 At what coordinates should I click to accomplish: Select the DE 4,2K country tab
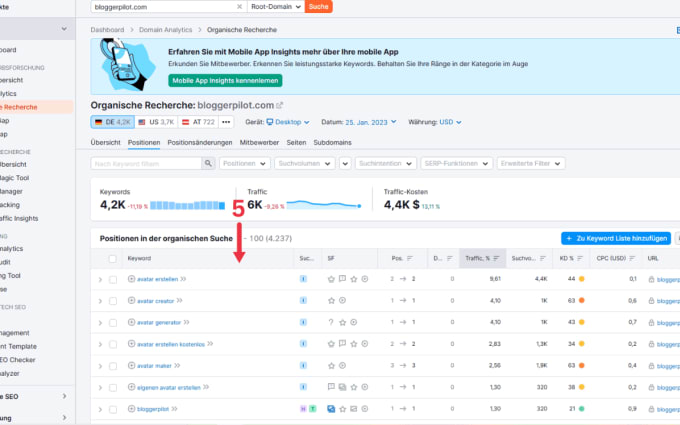coord(113,122)
